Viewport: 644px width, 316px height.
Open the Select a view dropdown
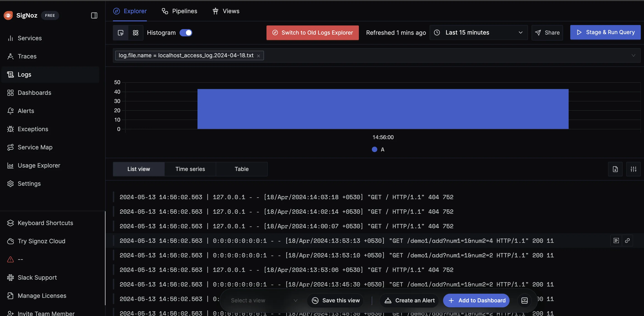click(263, 300)
